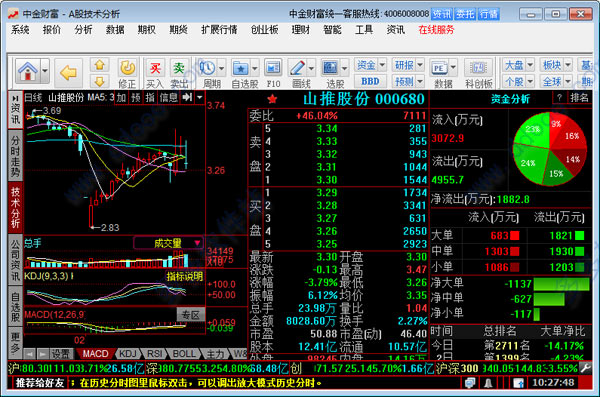Open the 分析 menu
Screen dimensions: 600x397
point(83,29)
